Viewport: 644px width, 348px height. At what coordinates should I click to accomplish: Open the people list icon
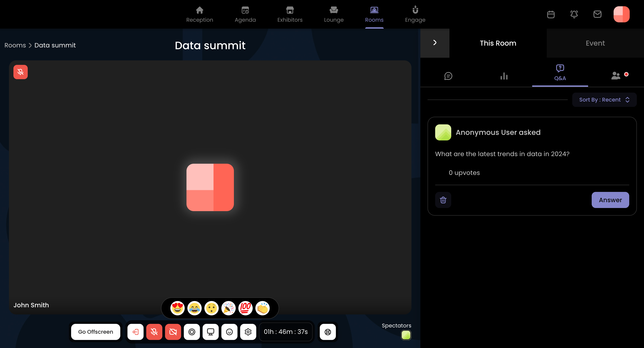pos(616,76)
